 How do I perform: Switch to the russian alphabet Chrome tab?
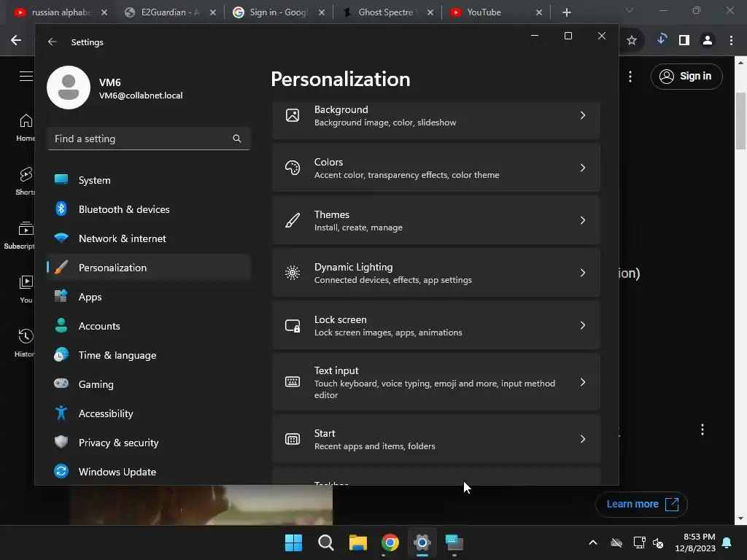tap(60, 12)
